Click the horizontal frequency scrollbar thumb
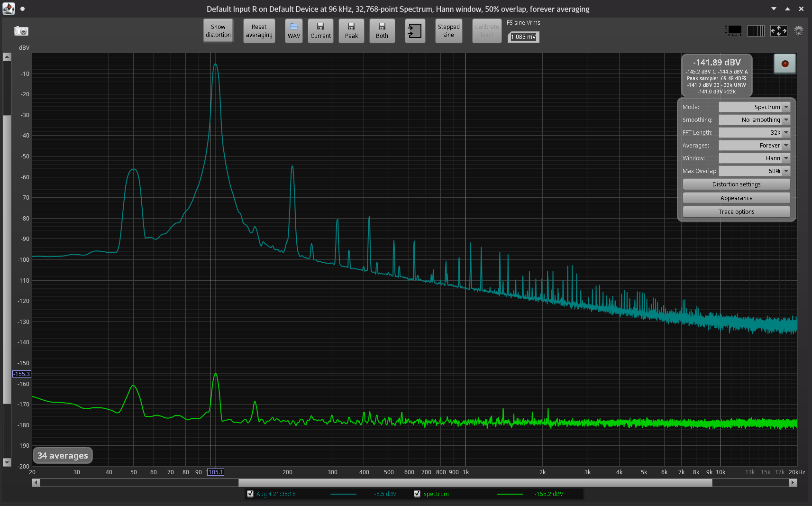Viewport: 812px width, 506px height. pyautogui.click(x=475, y=483)
